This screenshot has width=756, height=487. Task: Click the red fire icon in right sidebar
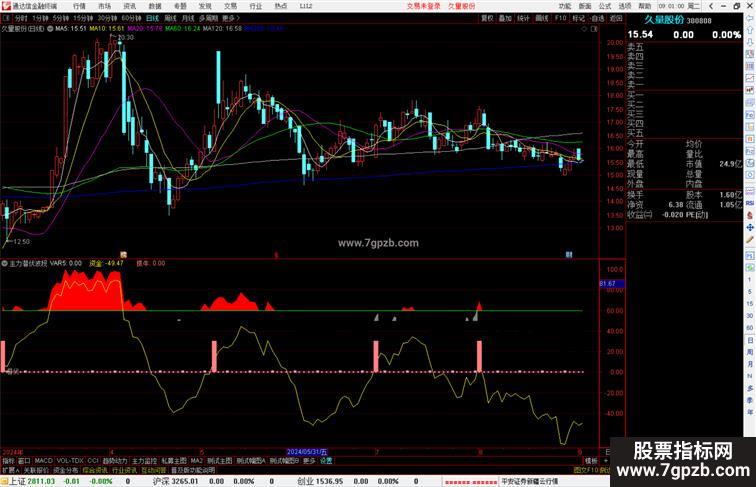(750, 216)
